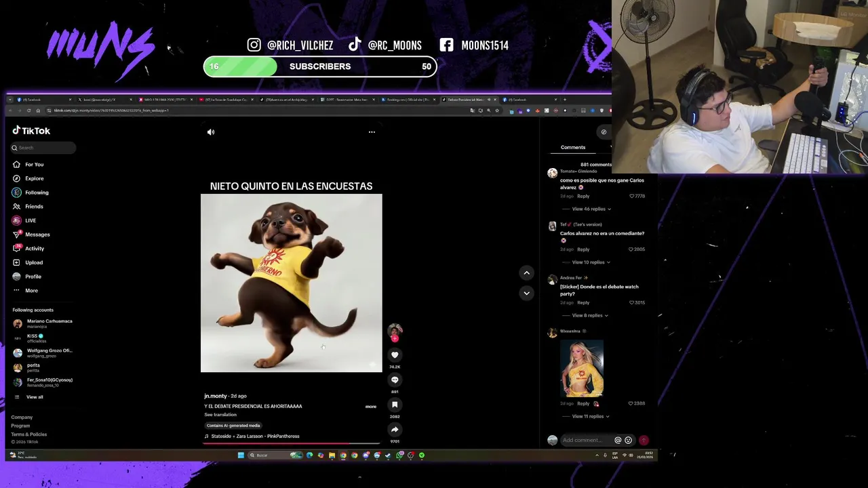
Task: Open the emoji picker in comment box
Action: 628,441
